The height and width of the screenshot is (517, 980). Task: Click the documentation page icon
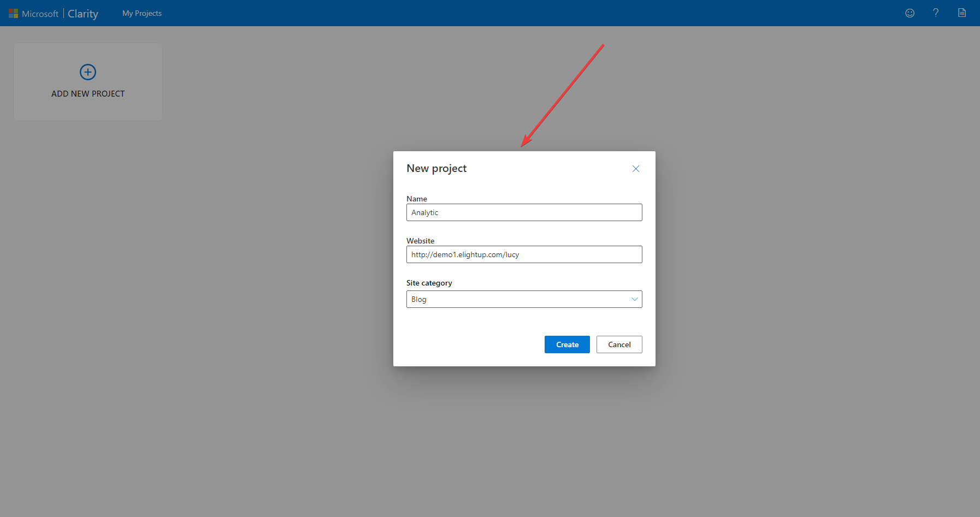click(962, 13)
